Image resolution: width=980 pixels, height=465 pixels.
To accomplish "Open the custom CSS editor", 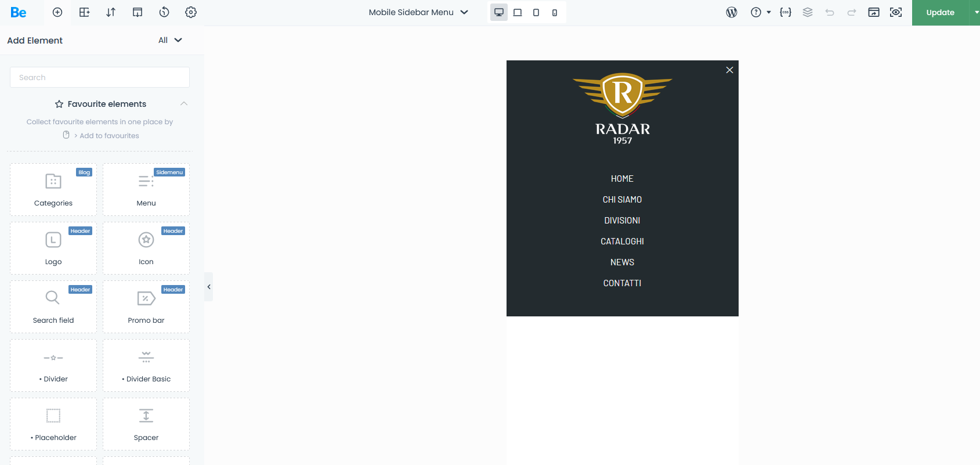I will [786, 12].
